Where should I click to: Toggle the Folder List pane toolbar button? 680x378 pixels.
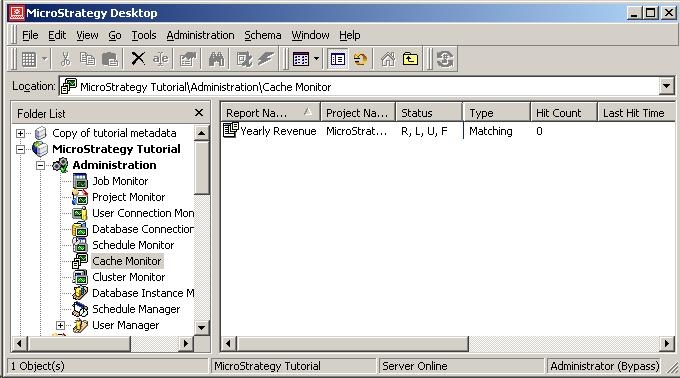pyautogui.click(x=337, y=59)
